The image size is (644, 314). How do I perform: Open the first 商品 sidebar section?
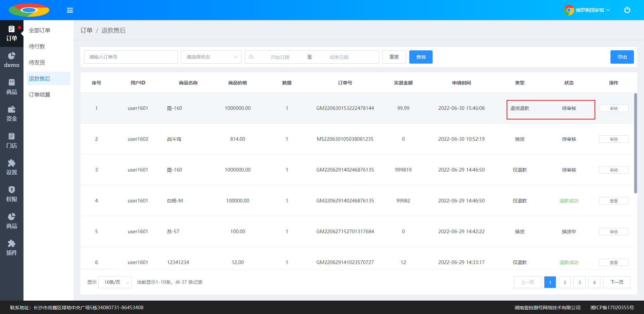12,87
